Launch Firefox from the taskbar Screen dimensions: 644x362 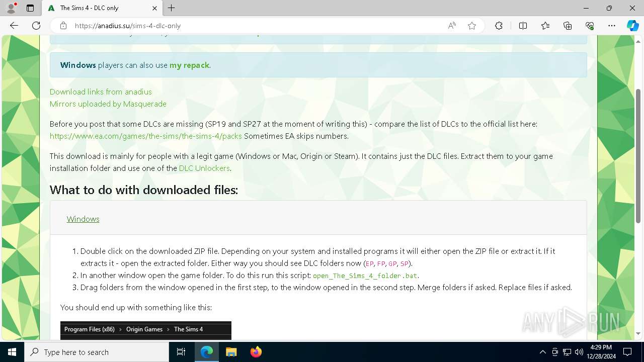click(x=256, y=352)
